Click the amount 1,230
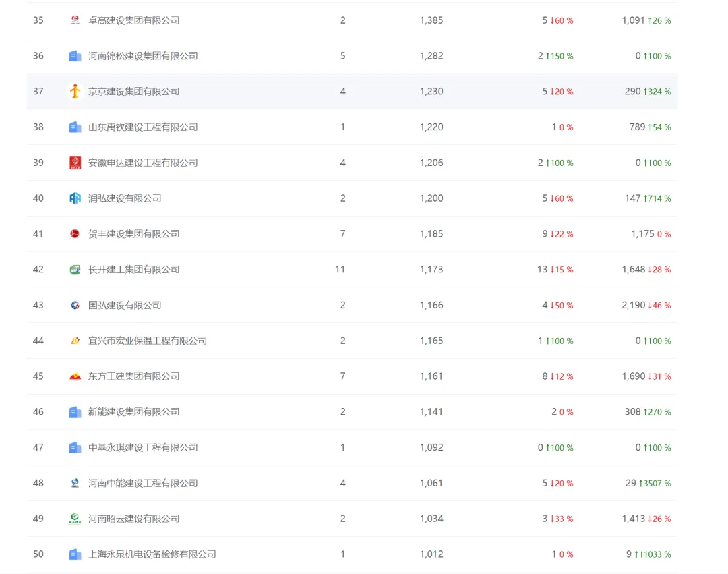This screenshot has width=728, height=574. (x=431, y=92)
